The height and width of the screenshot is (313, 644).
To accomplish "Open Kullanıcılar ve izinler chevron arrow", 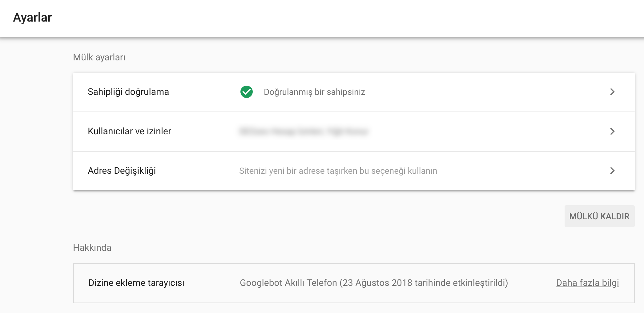I will [612, 131].
